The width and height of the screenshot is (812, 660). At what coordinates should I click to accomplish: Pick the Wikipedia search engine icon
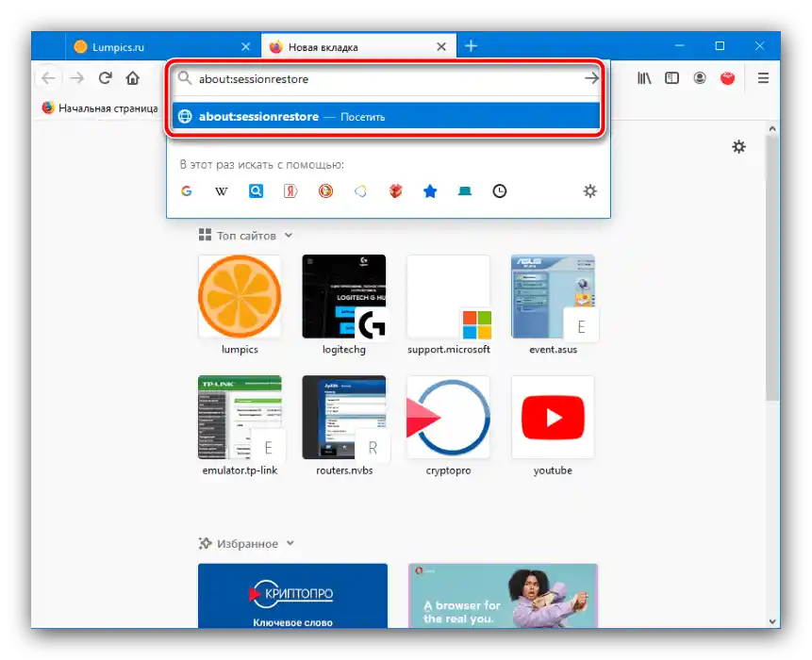(220, 190)
